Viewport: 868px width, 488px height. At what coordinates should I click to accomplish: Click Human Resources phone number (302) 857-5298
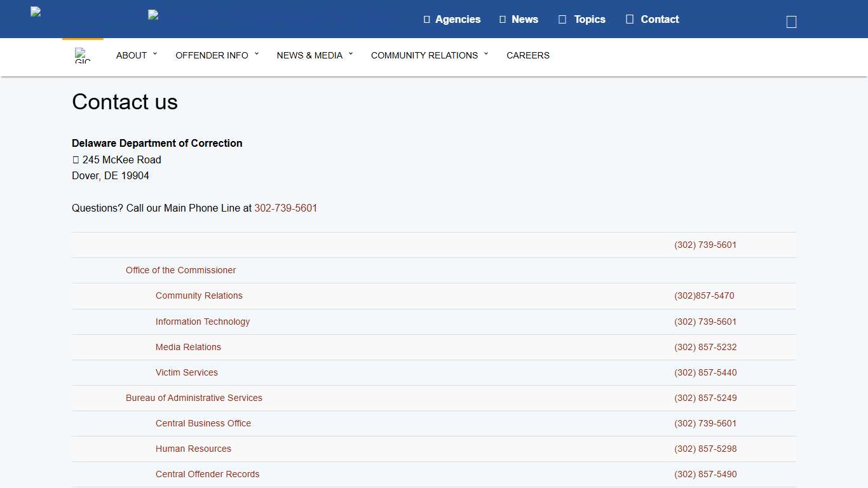point(705,449)
